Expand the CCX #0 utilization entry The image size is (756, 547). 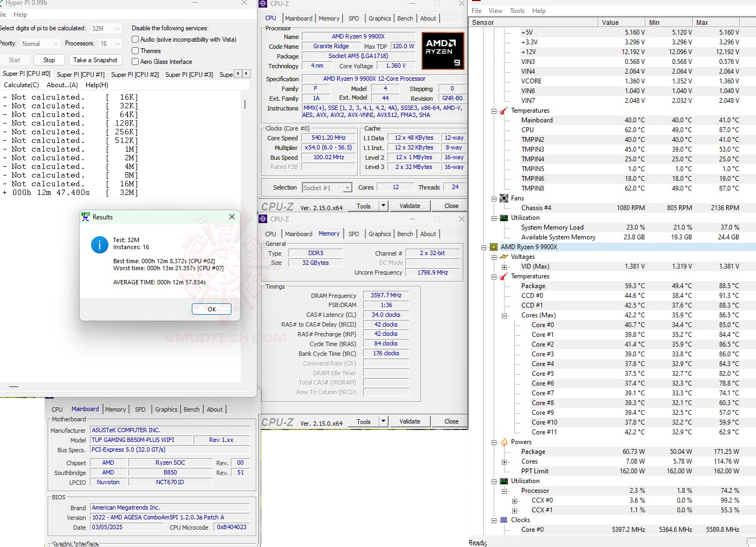coord(514,501)
